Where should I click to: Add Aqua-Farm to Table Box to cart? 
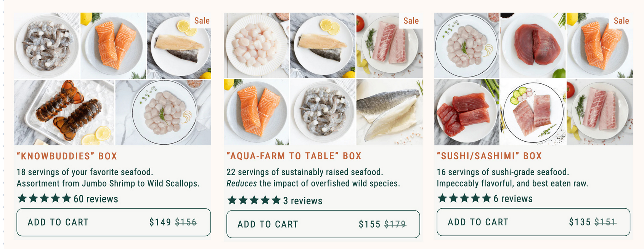(x=323, y=224)
